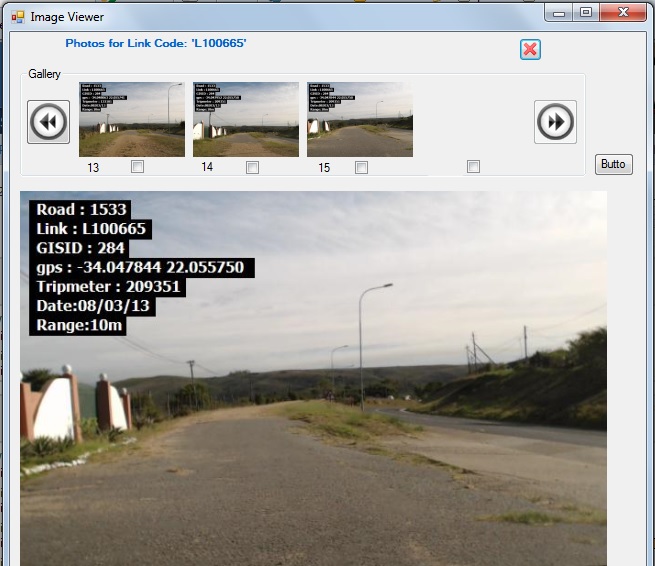Go to previous gallery photos with rewind button
Image resolution: width=655 pixels, height=566 pixels.
48,122
